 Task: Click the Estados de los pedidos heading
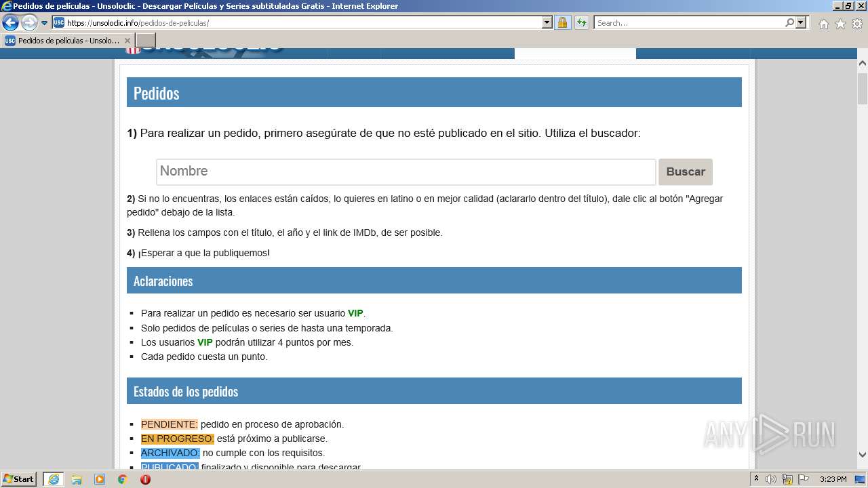[186, 392]
